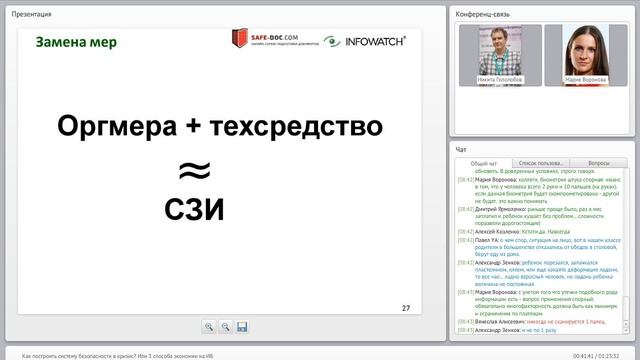Screen dimensions: 640x360
Task: Click the Конференц-связь panel title
Action: tap(482, 14)
